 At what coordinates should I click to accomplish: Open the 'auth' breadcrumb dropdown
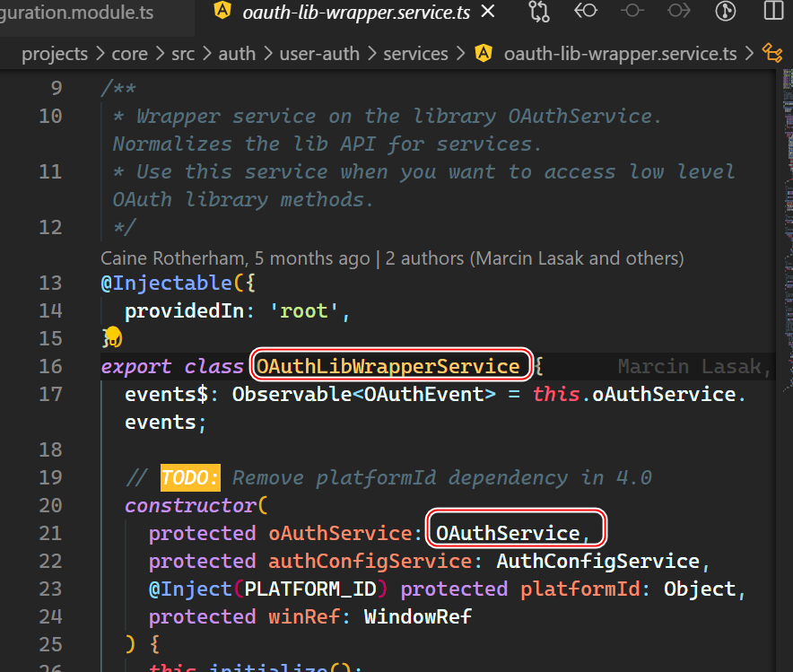[237, 54]
